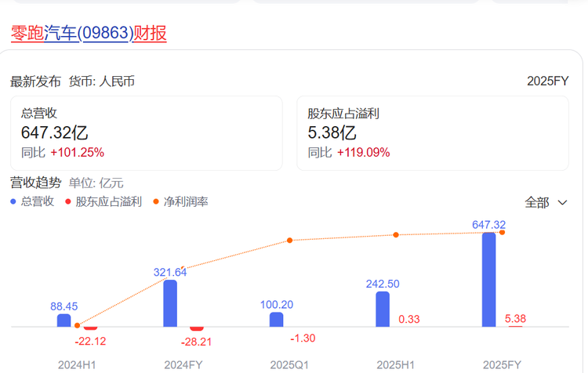Click the 总营收 647.32亿 summary card
The height and width of the screenshot is (373, 588).
coord(146,132)
